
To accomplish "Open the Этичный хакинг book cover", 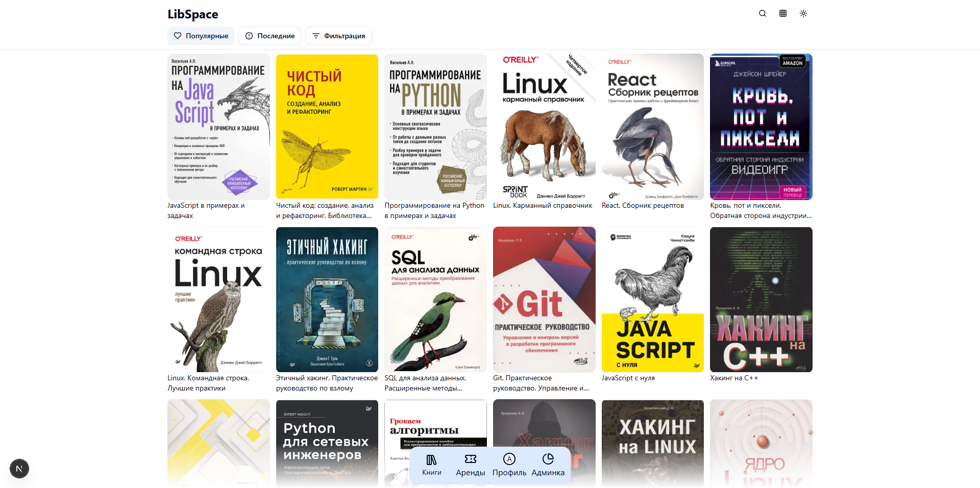I will 327,300.
